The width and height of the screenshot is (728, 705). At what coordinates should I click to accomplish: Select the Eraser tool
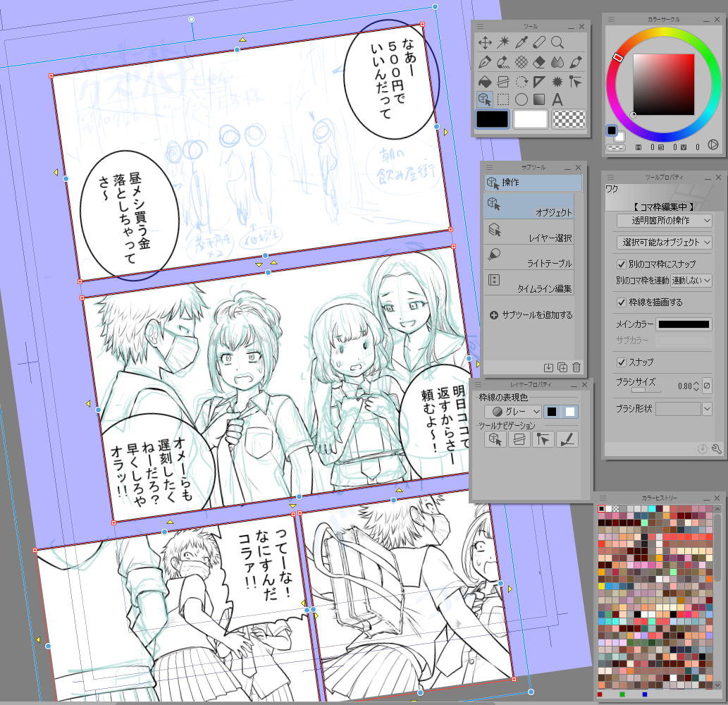tap(539, 62)
